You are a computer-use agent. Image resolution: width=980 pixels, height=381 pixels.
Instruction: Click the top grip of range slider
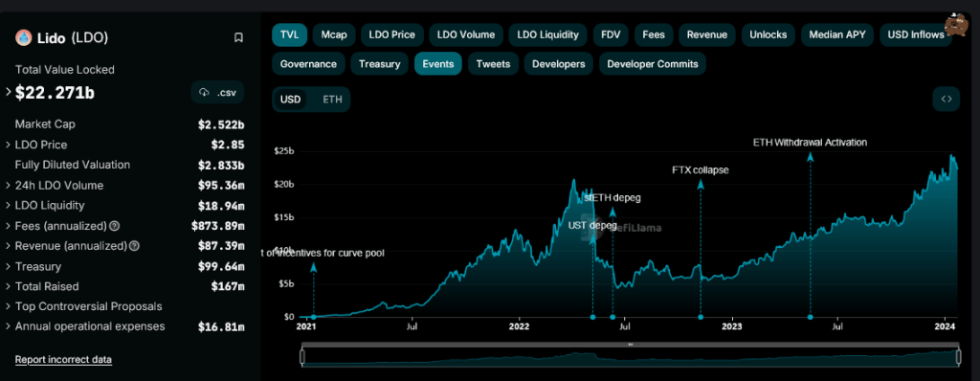(x=630, y=344)
